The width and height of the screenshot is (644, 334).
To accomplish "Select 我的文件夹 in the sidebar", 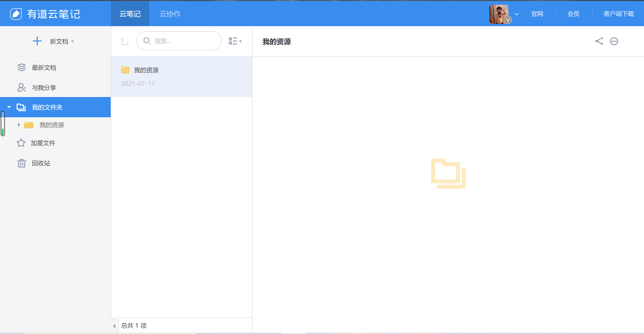I will (x=55, y=107).
